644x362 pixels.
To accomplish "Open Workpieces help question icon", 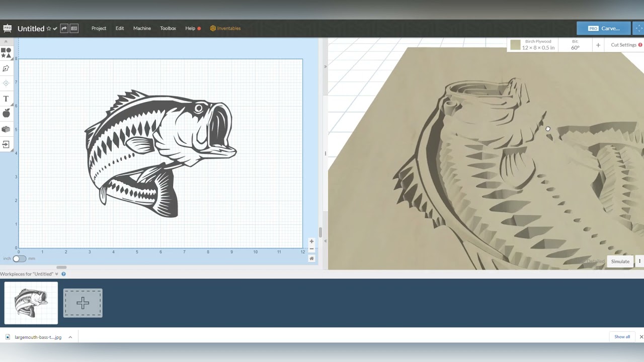I will pyautogui.click(x=63, y=274).
